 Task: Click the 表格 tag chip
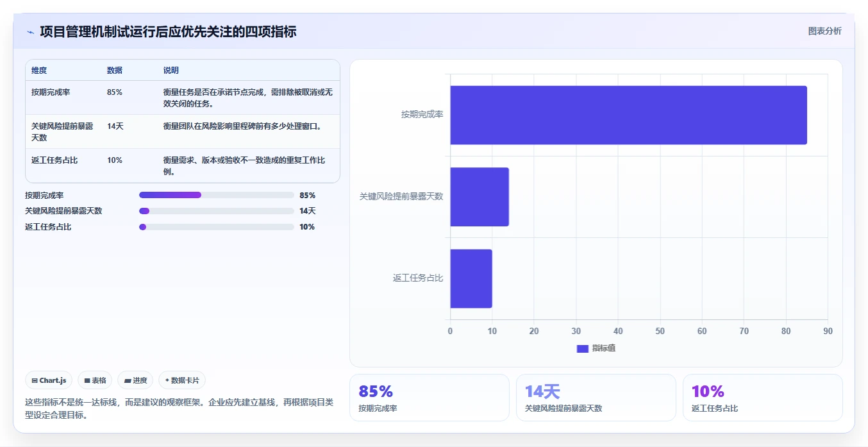coord(95,380)
